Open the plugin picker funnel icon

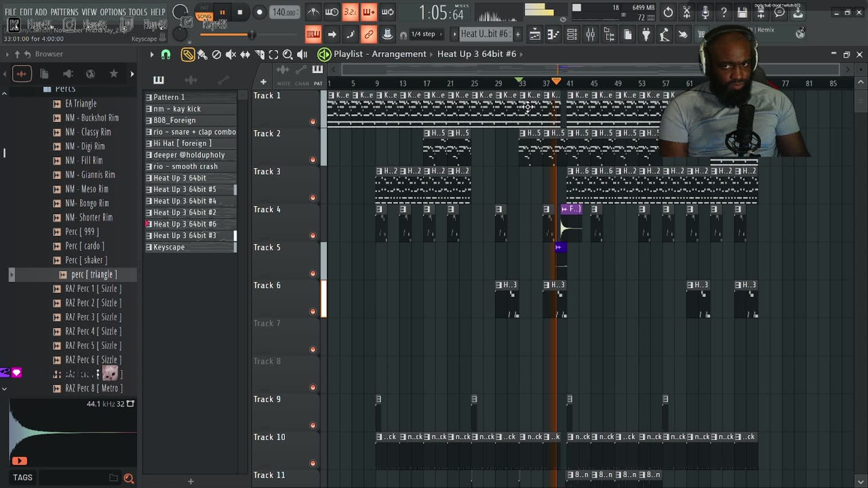tap(646, 35)
